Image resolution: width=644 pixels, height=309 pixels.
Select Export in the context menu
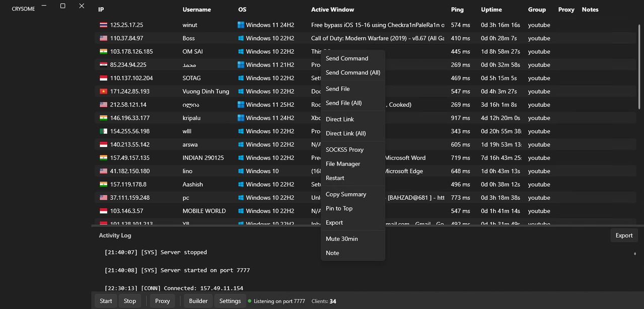pos(353,222)
